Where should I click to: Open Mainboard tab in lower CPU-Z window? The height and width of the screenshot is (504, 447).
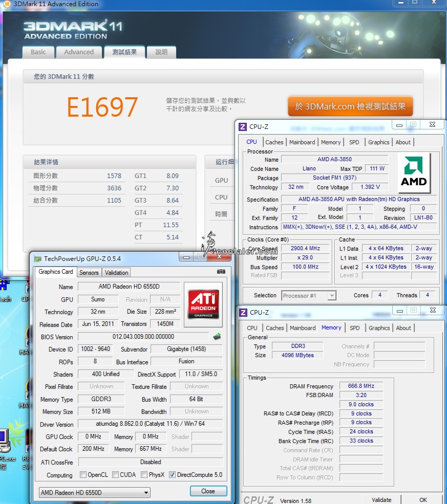[x=303, y=328]
